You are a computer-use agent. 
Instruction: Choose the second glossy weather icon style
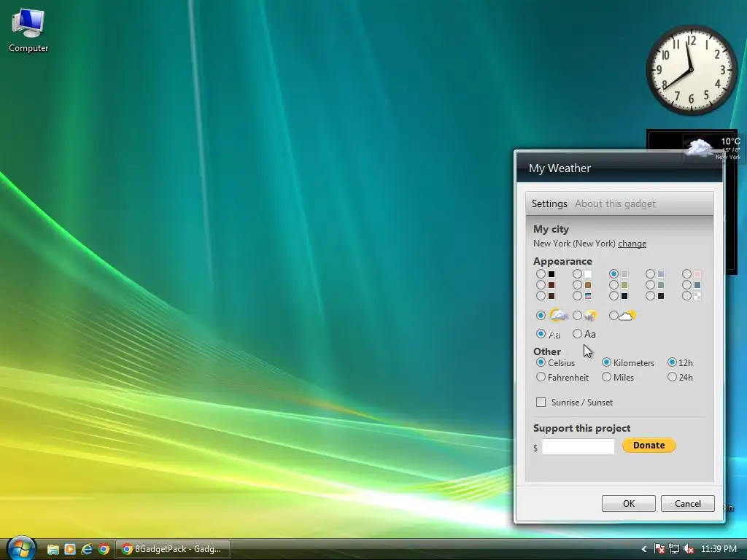pos(578,315)
